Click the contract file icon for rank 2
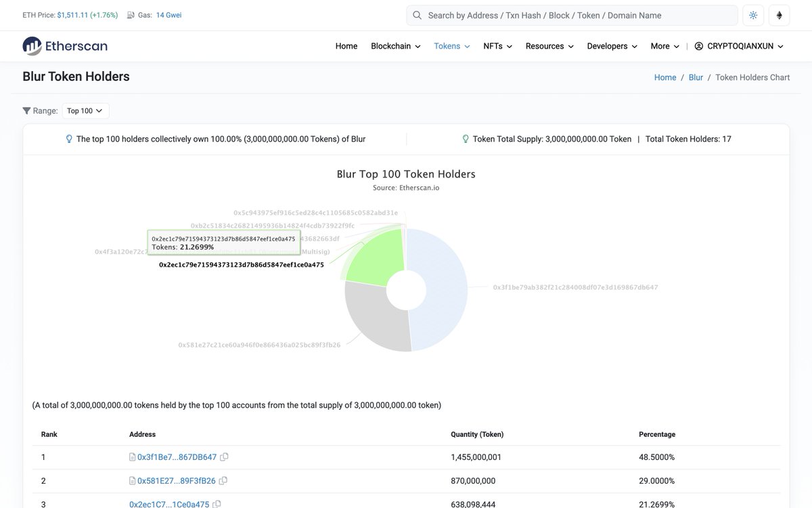Screen dimensions: 812x508 tap(133, 481)
